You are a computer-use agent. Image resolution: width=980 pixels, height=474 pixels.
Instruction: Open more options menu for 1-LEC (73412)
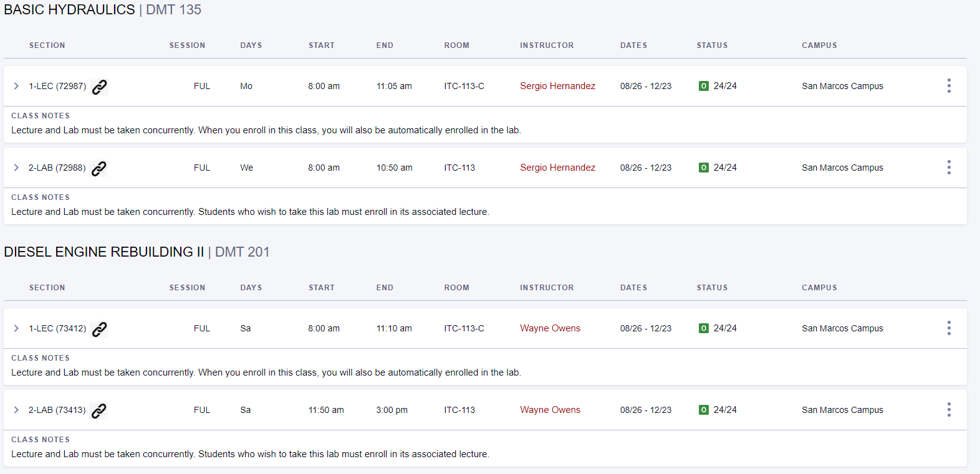[x=949, y=328]
